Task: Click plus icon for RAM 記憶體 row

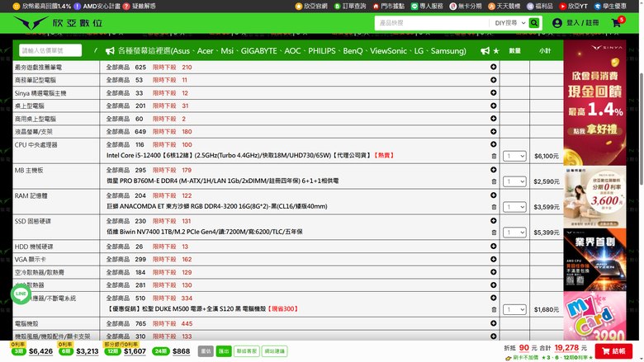Action: pyautogui.click(x=493, y=195)
